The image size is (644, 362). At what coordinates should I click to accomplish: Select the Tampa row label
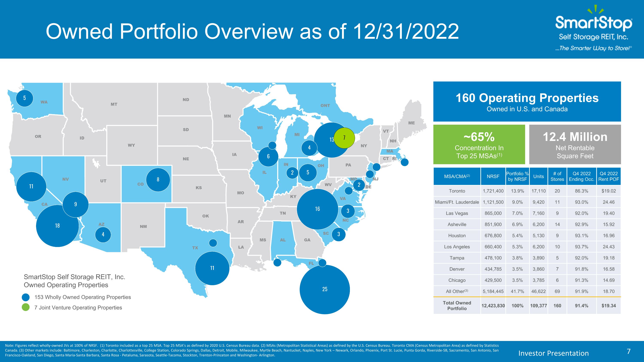click(x=457, y=258)
